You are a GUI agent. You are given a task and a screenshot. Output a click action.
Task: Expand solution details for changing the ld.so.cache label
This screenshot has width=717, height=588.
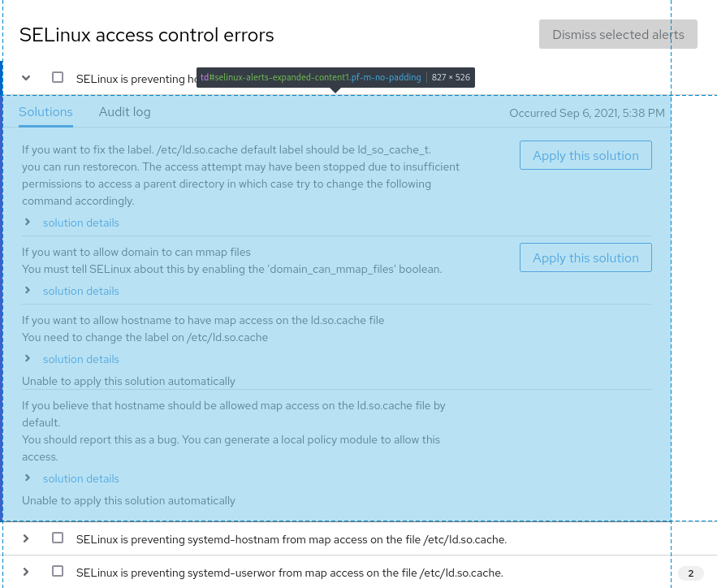(x=80, y=358)
